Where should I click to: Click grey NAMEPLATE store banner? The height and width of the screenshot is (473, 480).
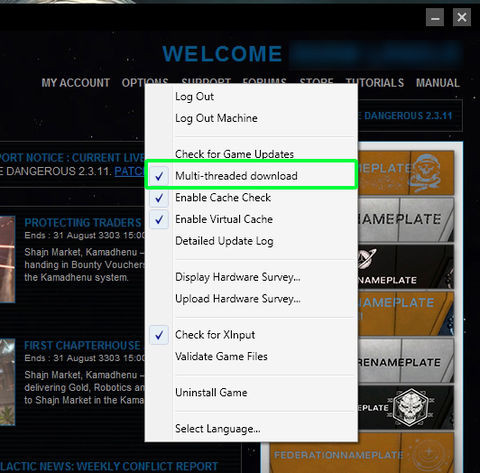click(406, 219)
